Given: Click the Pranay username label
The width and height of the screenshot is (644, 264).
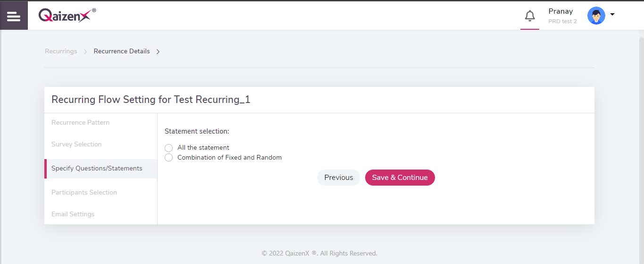Looking at the screenshot, I should 560,11.
